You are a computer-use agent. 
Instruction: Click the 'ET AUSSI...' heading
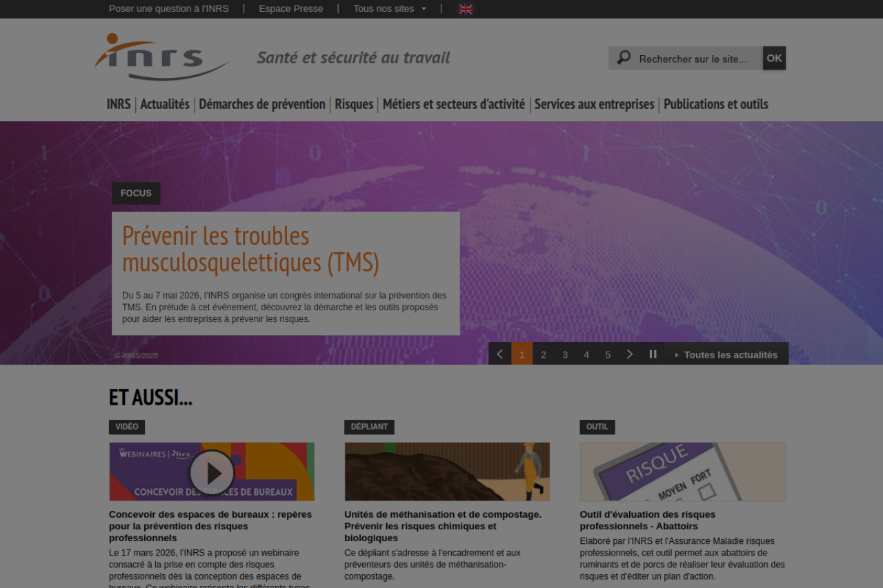pyautogui.click(x=150, y=397)
